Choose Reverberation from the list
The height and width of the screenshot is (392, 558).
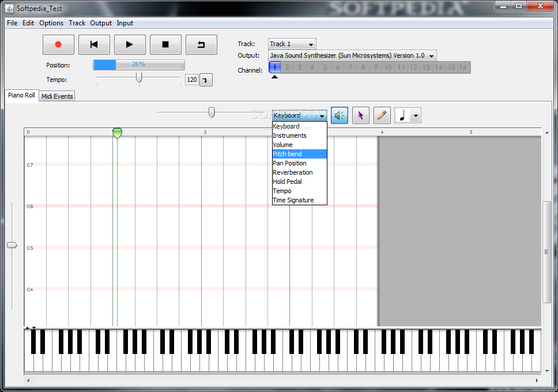click(x=299, y=172)
